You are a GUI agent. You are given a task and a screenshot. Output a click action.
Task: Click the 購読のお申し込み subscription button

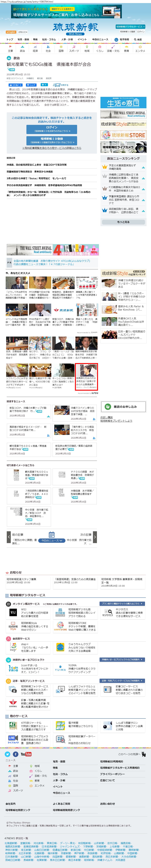click(x=123, y=407)
